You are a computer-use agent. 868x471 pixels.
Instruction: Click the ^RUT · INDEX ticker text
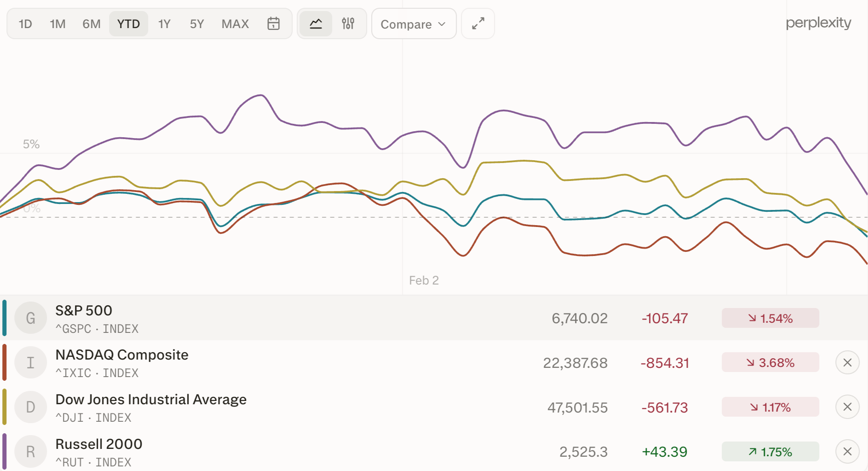(x=93, y=462)
